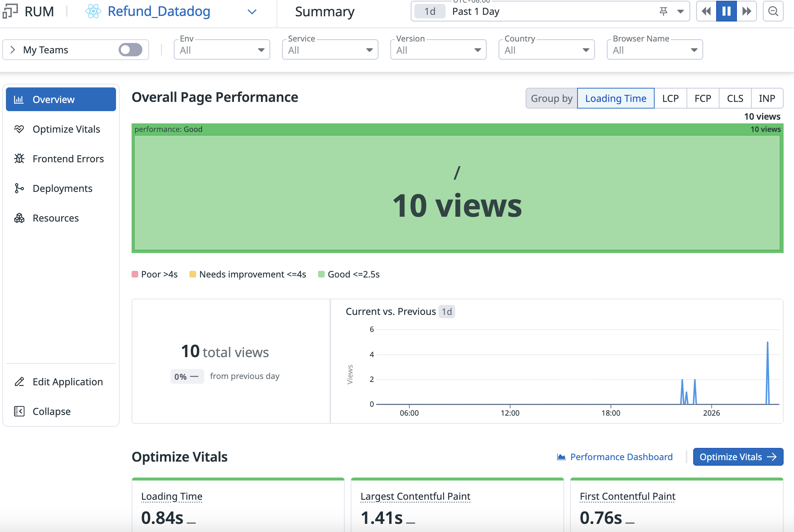Screen dimensions: 794x532
Task: Step timeframe backward with rewind icon
Action: click(706, 11)
